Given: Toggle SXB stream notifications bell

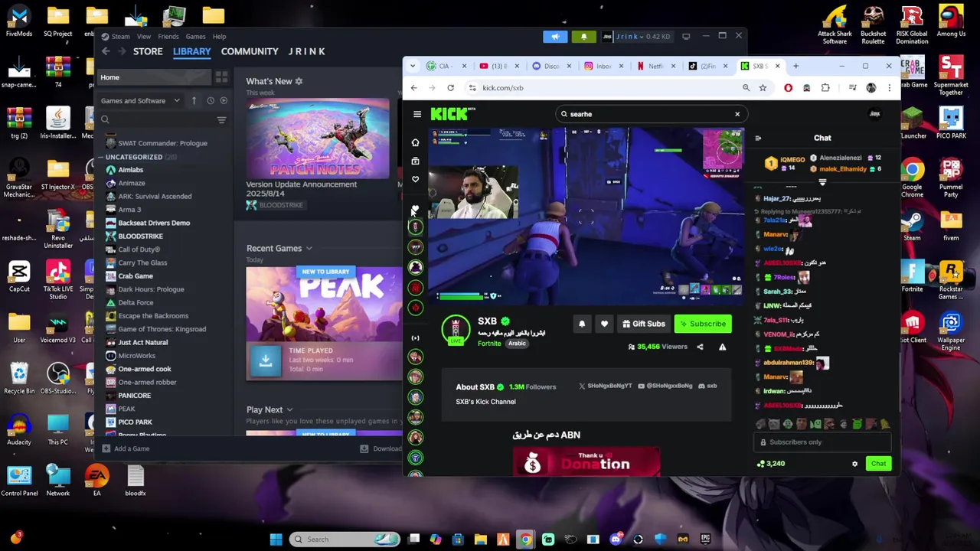Looking at the screenshot, I should click(582, 324).
